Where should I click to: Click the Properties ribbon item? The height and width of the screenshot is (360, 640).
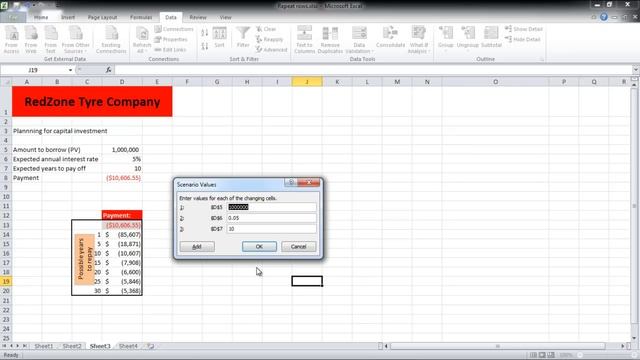(x=171, y=39)
